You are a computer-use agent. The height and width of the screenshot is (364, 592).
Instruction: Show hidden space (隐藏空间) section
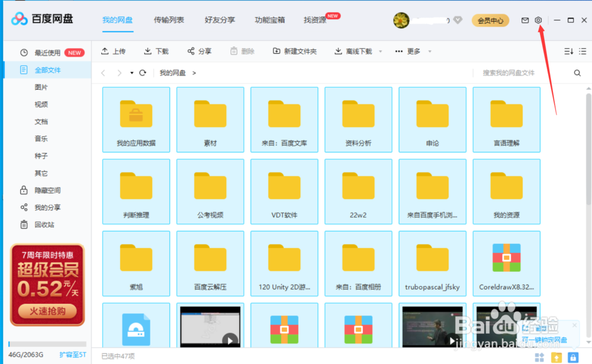47,190
